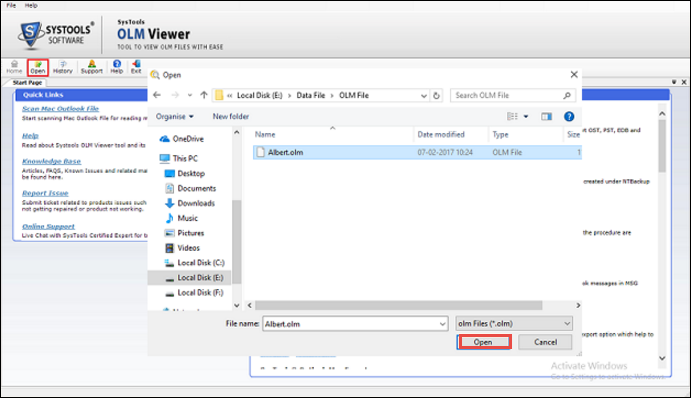Click the horizontal scrollbar in file list
This screenshot has height=398, width=691.
point(398,305)
